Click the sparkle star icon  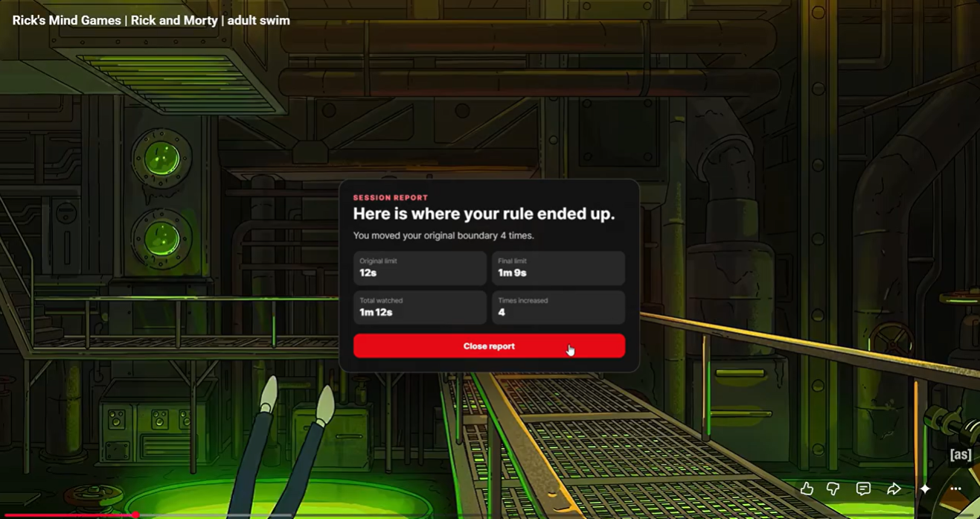925,488
